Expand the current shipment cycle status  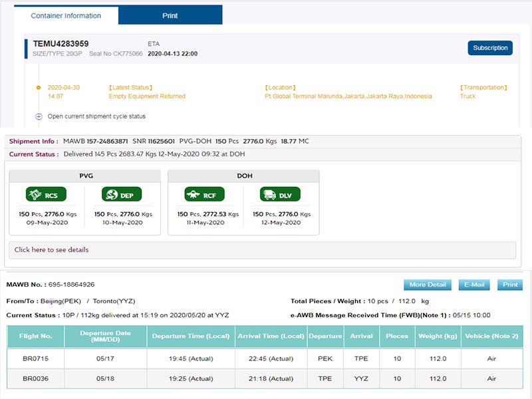(x=39, y=116)
